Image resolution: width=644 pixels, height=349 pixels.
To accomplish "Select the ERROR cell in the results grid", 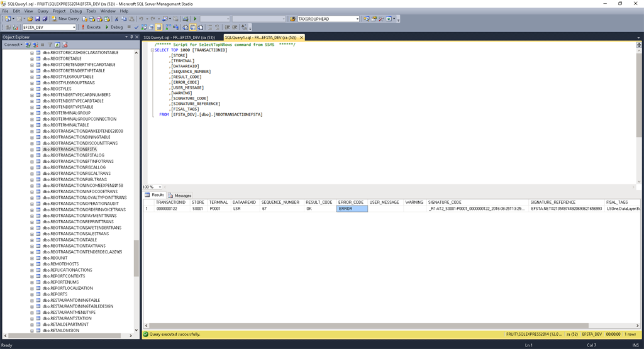I will click(352, 209).
